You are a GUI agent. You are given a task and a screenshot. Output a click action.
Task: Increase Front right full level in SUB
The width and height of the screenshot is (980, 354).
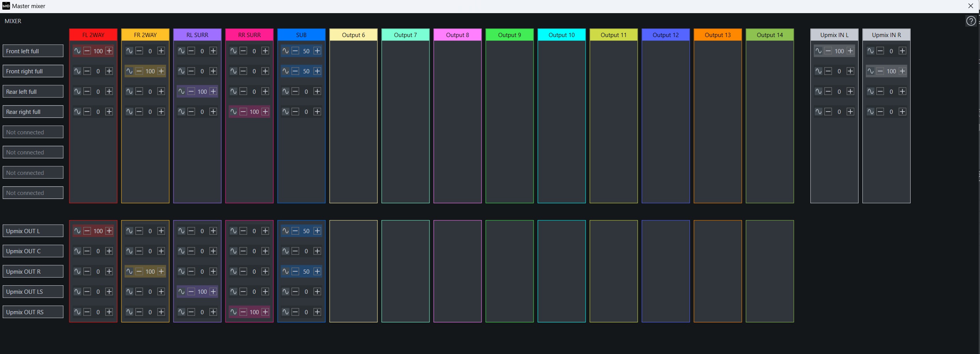(x=317, y=71)
